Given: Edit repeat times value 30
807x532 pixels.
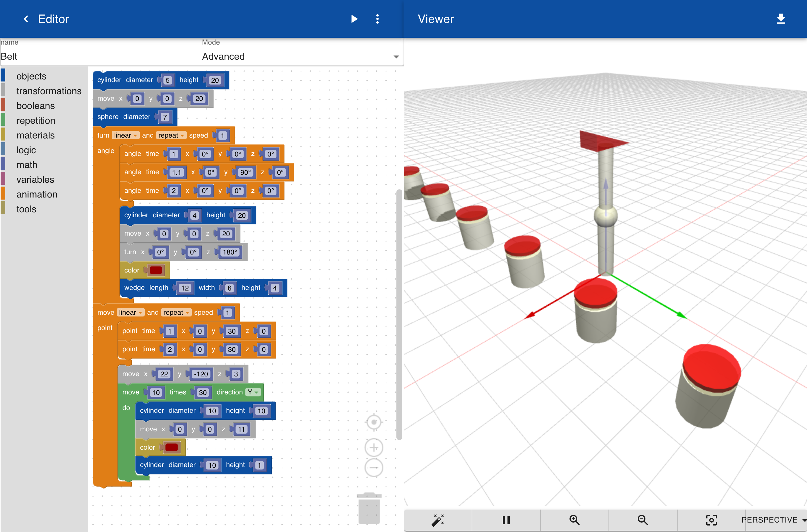Looking at the screenshot, I should (x=203, y=393).
